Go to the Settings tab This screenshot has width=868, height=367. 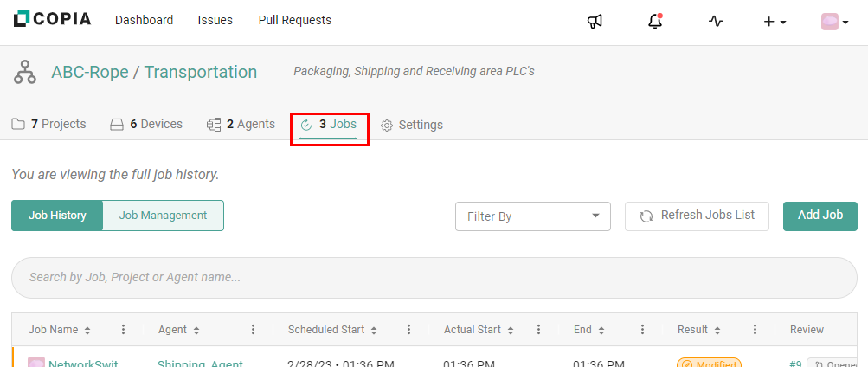(x=412, y=125)
